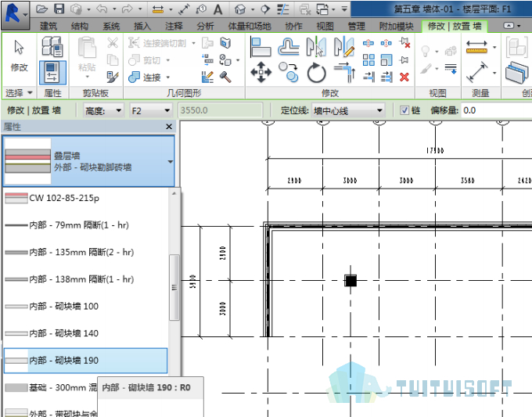Viewport: 532px width, 417px height.
Task: Expand the Paste options arrow
Action: click(87, 77)
